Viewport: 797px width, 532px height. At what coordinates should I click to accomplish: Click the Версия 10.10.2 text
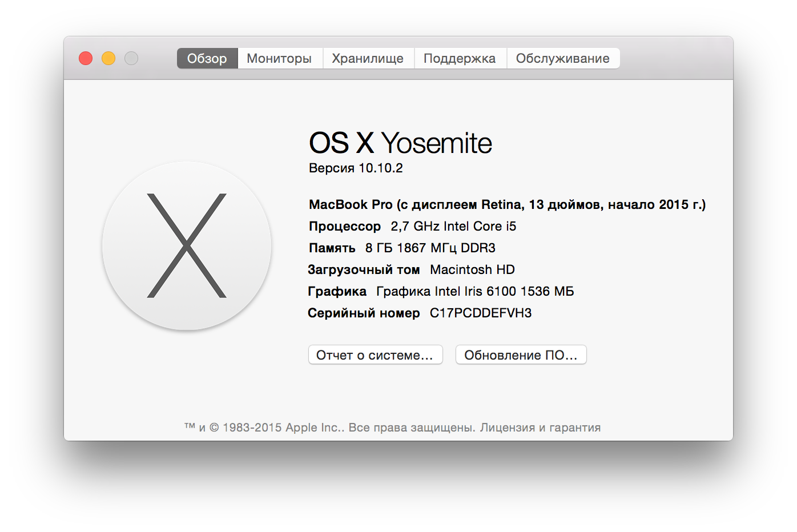coord(356,168)
